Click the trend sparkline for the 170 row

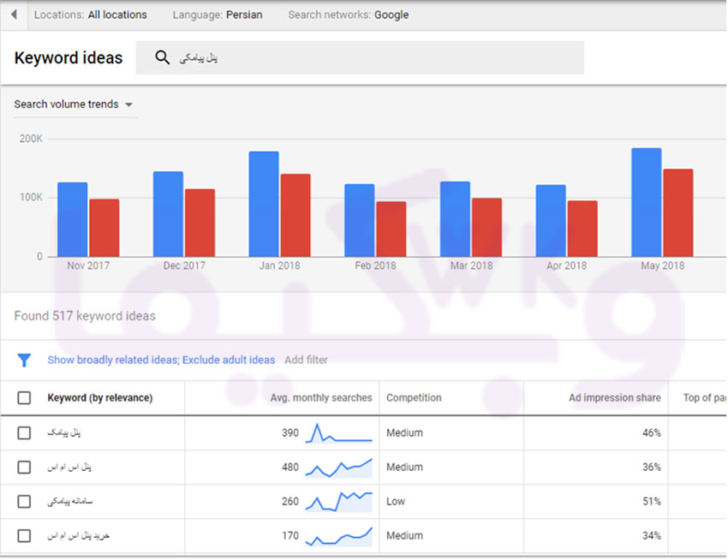(339, 536)
